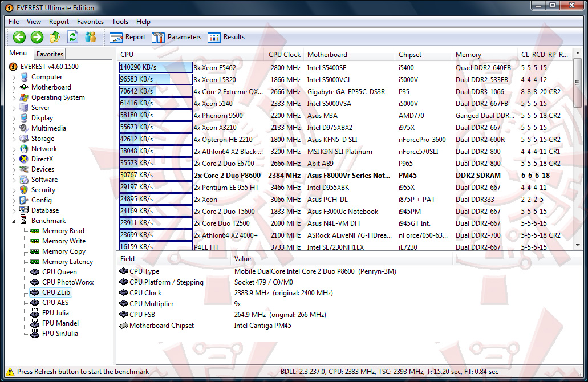The height and width of the screenshot is (382, 588).
Task: Expand the Computer tree node
Action: pos(14,78)
